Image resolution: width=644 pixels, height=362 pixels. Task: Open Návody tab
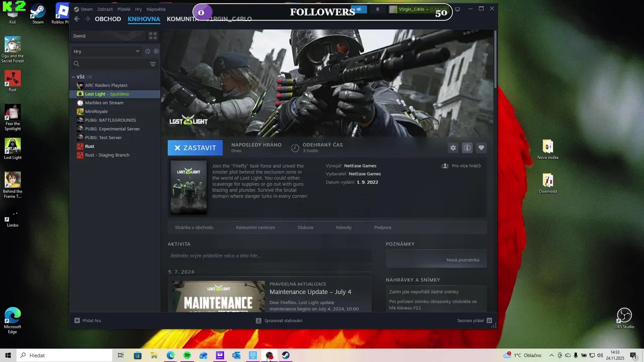[x=344, y=227]
